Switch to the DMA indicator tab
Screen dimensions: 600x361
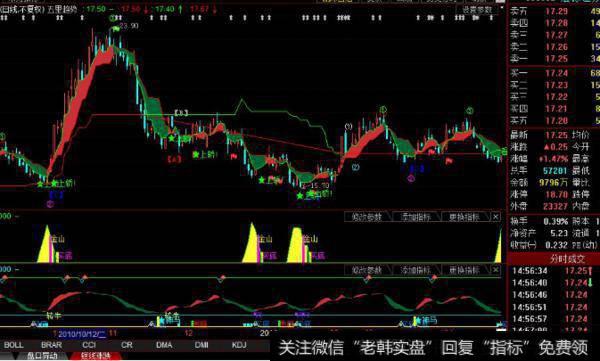point(164,345)
